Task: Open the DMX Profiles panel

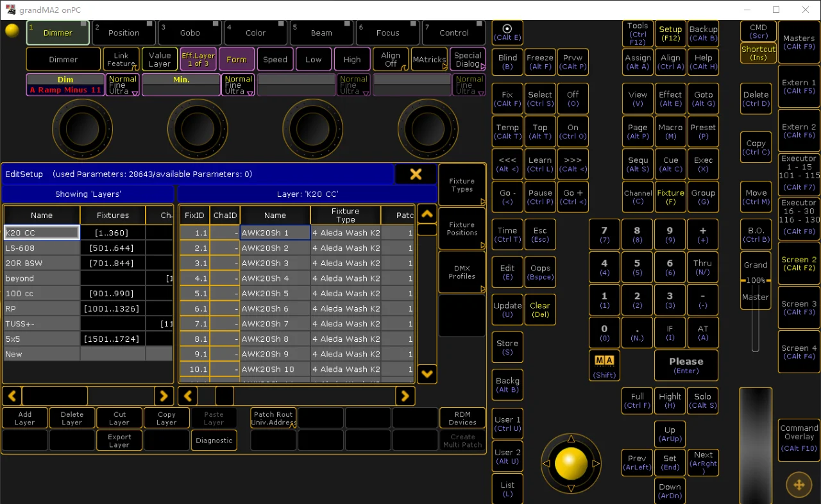Action: click(462, 272)
